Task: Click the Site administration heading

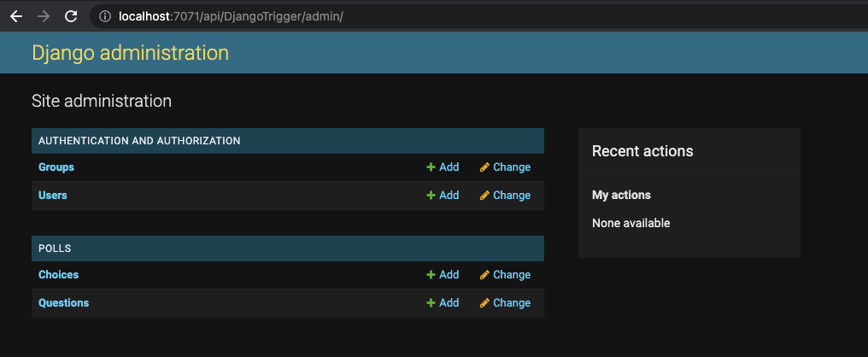Action: click(102, 102)
